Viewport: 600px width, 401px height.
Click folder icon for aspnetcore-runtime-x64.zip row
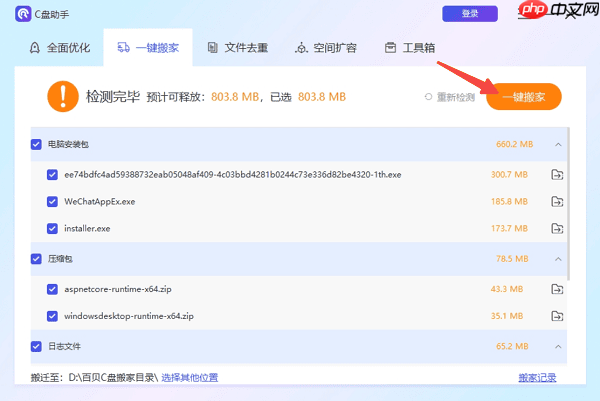[x=557, y=289]
